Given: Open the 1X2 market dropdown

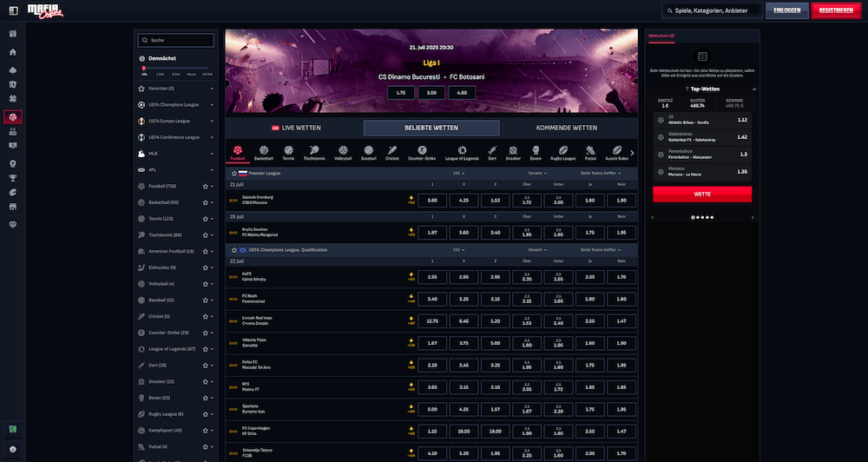Looking at the screenshot, I should tap(458, 174).
